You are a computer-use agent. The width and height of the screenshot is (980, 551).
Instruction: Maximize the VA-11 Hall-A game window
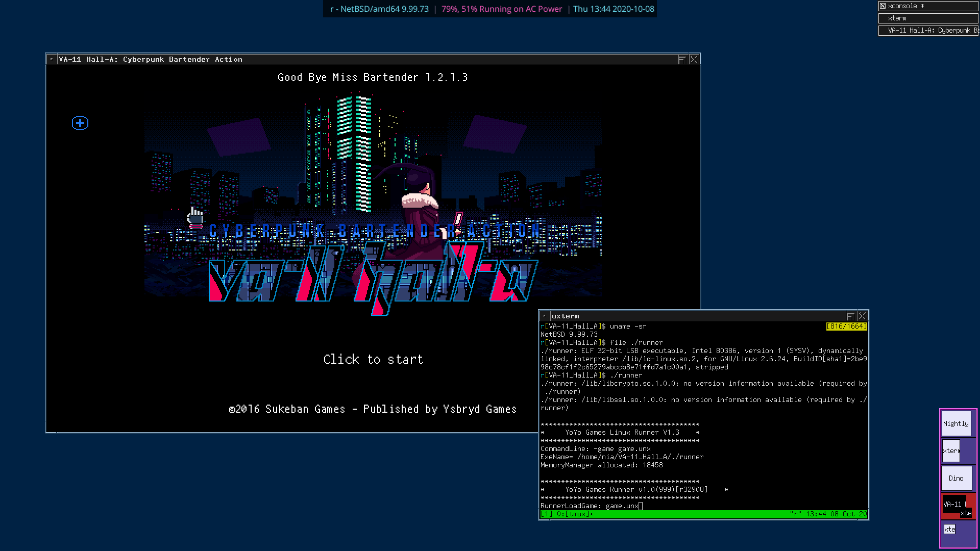[x=681, y=60]
